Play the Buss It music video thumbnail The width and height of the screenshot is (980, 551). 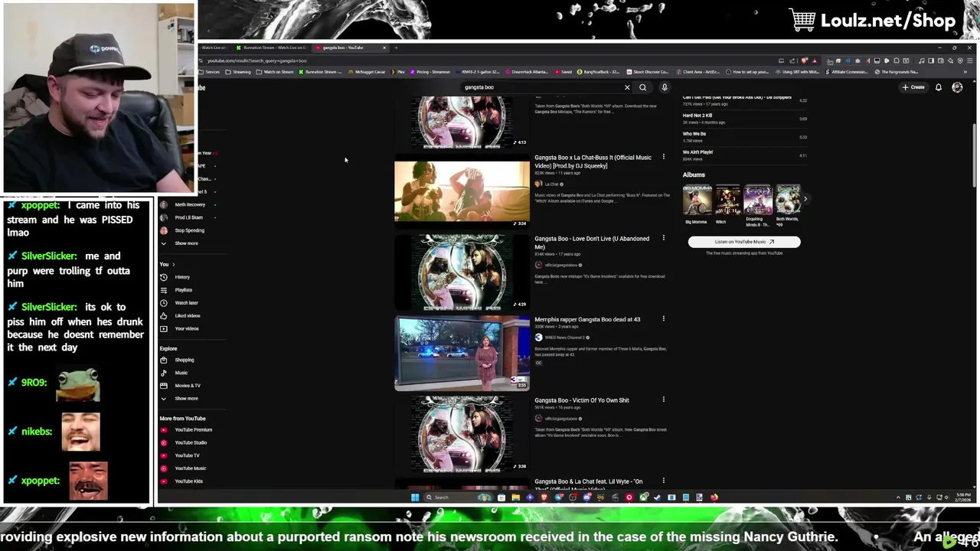pyautogui.click(x=462, y=191)
